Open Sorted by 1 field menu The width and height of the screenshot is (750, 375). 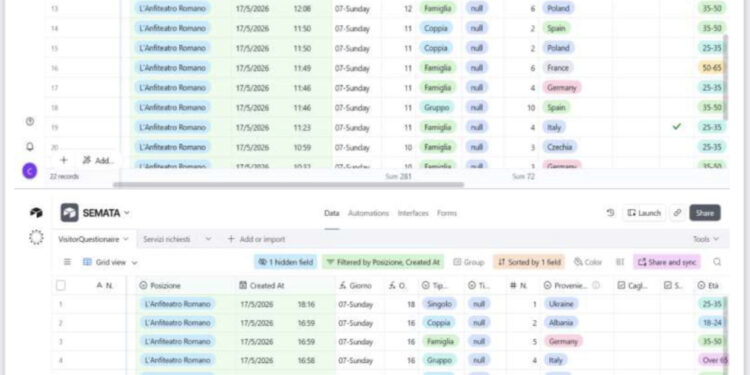click(529, 262)
